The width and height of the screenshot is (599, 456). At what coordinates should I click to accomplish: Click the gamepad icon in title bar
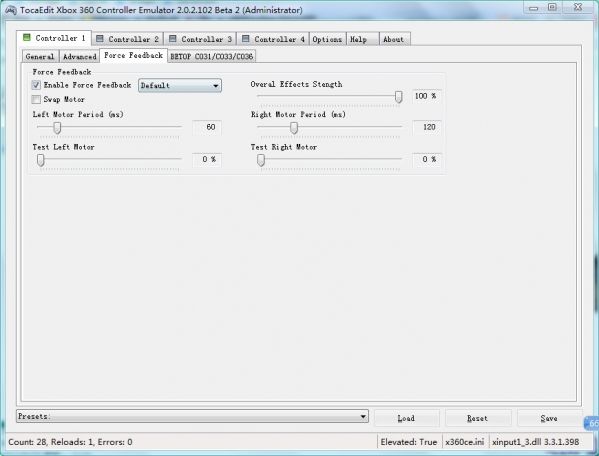coord(11,10)
